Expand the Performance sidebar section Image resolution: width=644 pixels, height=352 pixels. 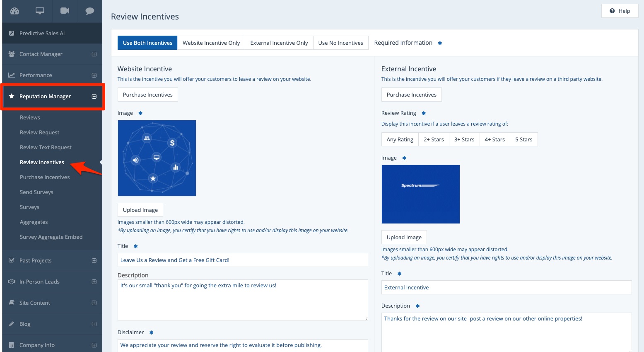(x=94, y=75)
